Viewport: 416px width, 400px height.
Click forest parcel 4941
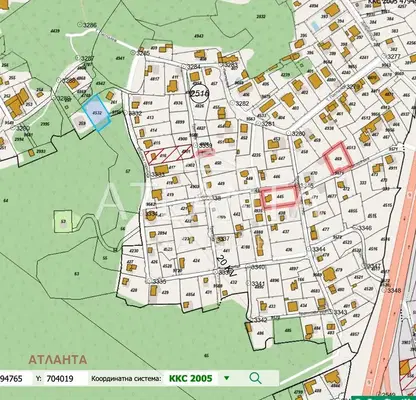click(x=120, y=58)
